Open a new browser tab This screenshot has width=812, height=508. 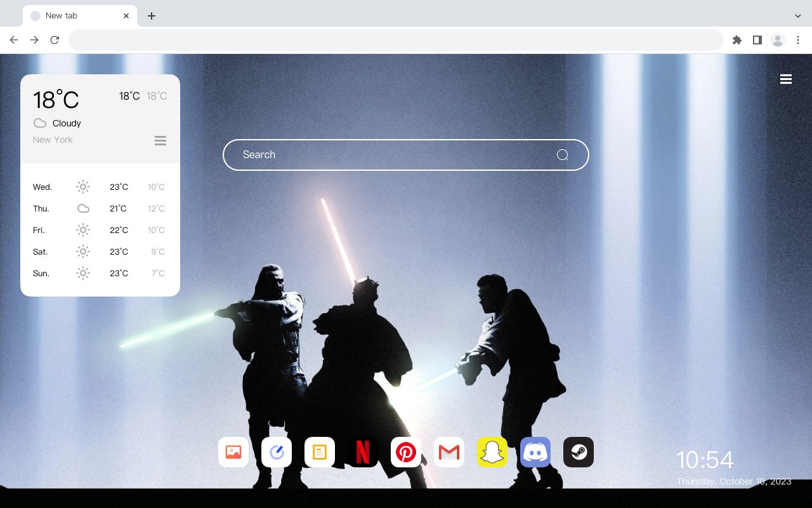pyautogui.click(x=151, y=16)
